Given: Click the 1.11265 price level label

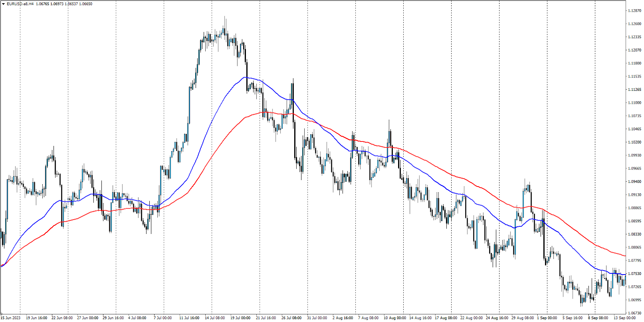Looking at the screenshot, I should (x=635, y=90).
